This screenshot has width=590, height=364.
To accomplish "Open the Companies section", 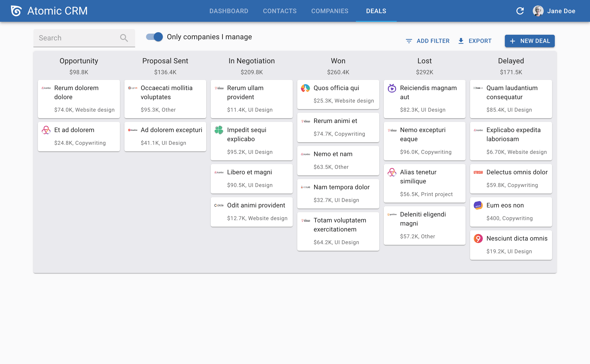I will tap(330, 11).
